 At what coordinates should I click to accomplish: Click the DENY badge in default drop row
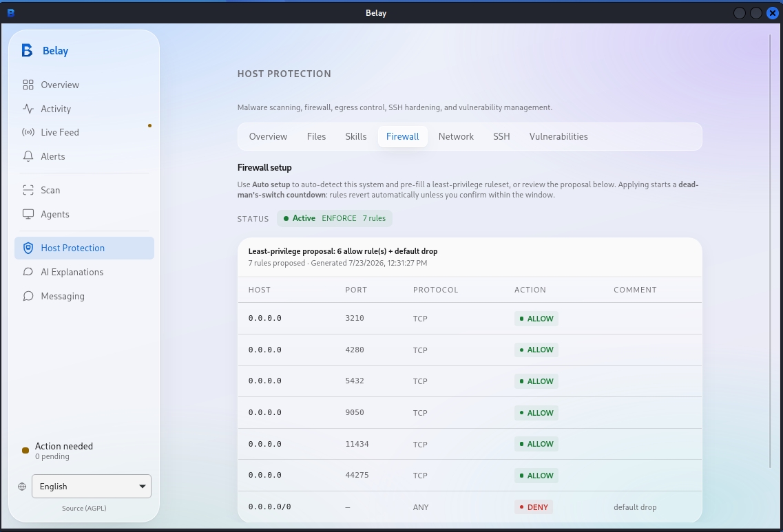click(534, 507)
